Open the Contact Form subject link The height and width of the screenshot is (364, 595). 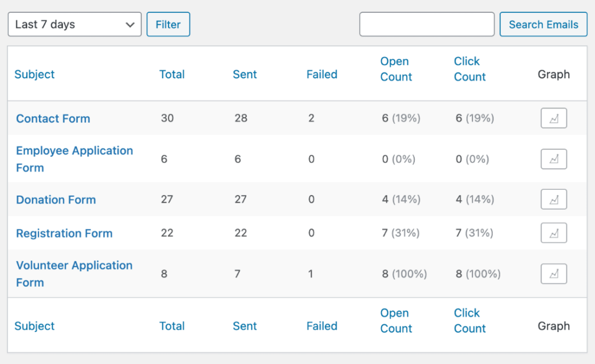tap(53, 118)
